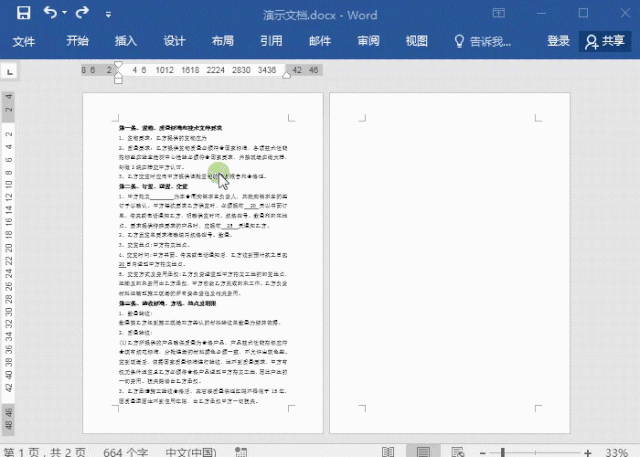Viewport: 640px width, 457px height.
Task: Switch to the 插入 tab
Action: click(x=126, y=41)
